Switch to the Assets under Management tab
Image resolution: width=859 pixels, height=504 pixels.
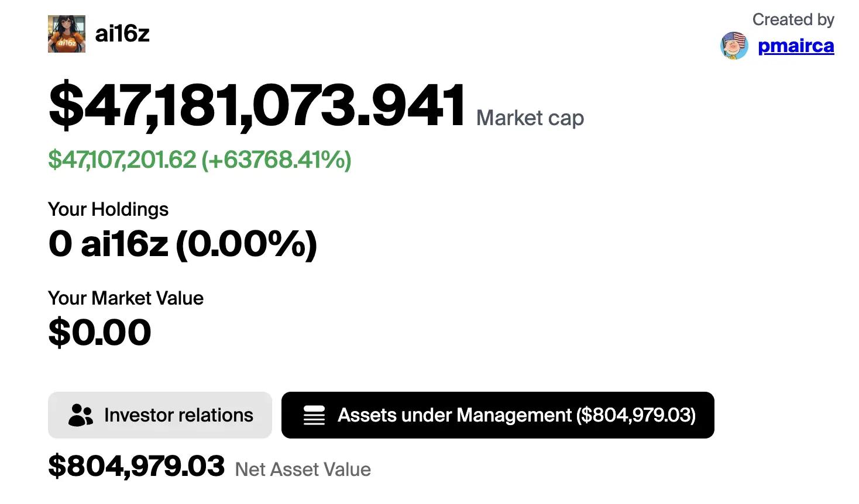498,415
